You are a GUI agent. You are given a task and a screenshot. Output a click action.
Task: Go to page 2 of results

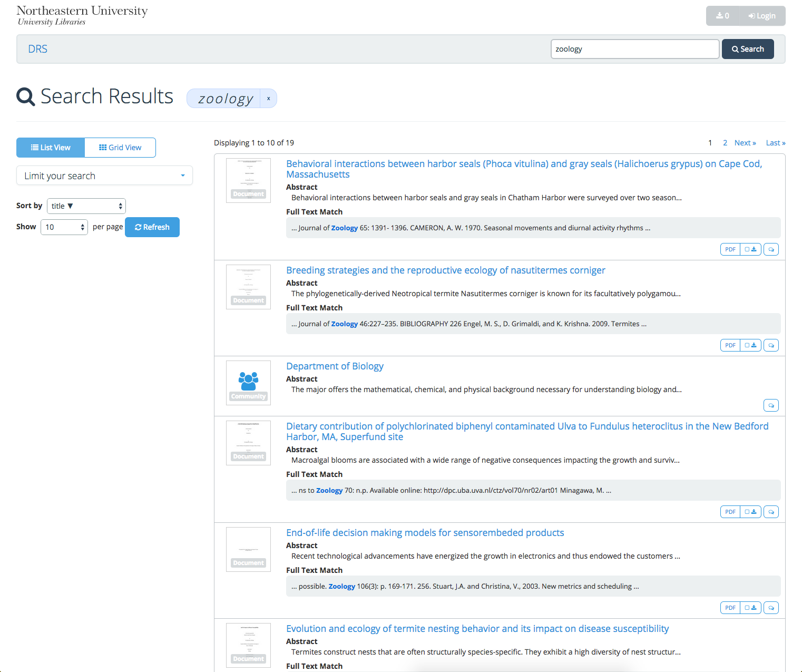[x=725, y=143]
